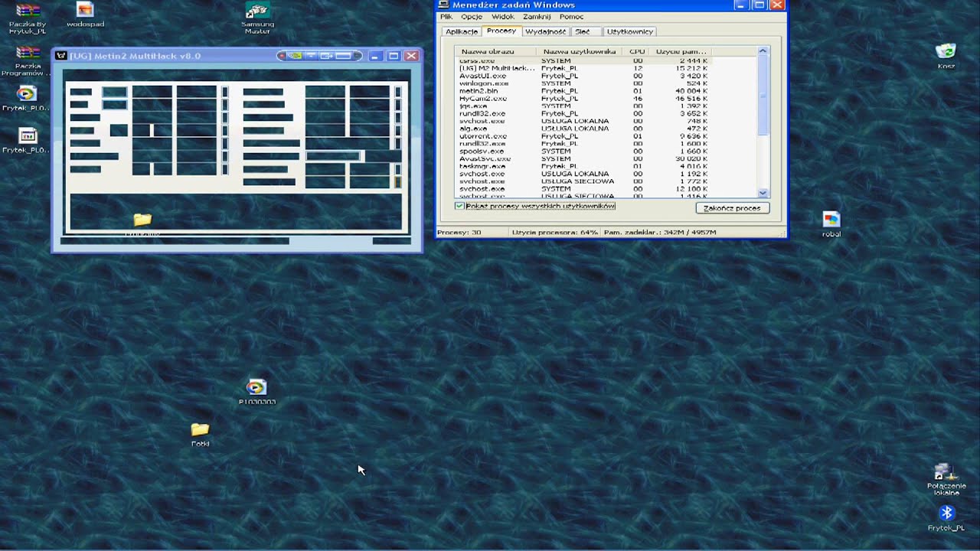Open the Kosz recycle bin icon
This screenshot has height=551, width=980.
pyautogui.click(x=946, y=57)
